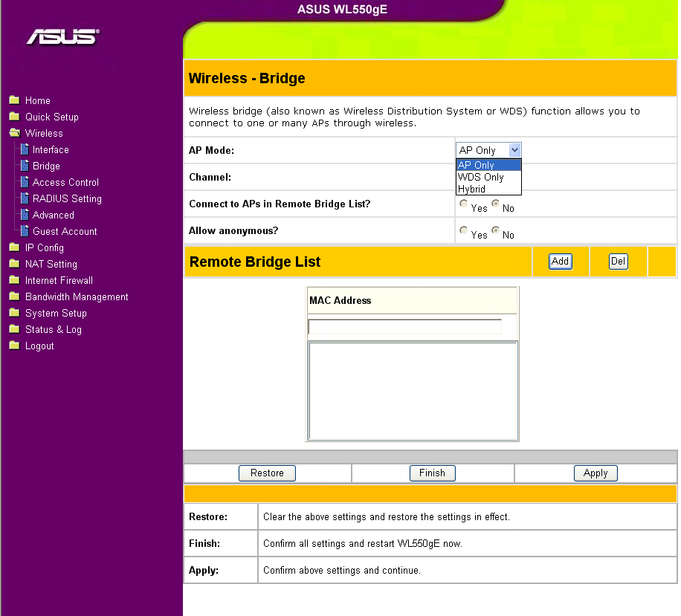The height and width of the screenshot is (616, 681).
Task: Open Bandwidth Management menu
Action: point(77,297)
